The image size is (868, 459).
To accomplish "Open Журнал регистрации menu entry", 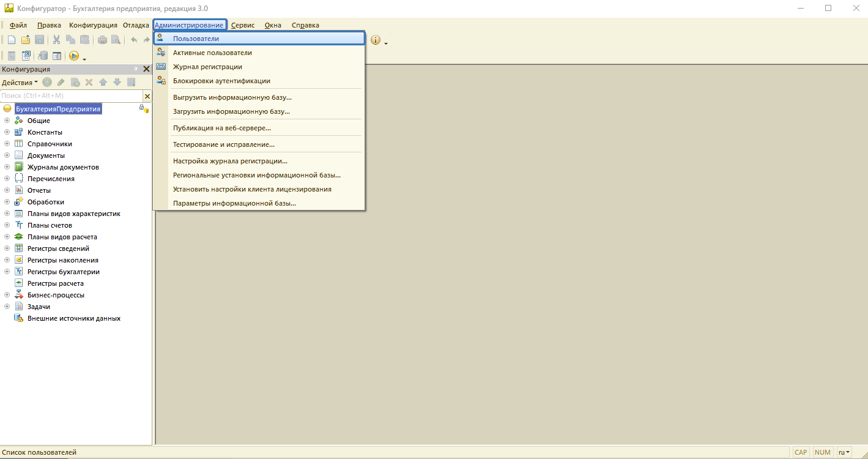I will pos(259,67).
